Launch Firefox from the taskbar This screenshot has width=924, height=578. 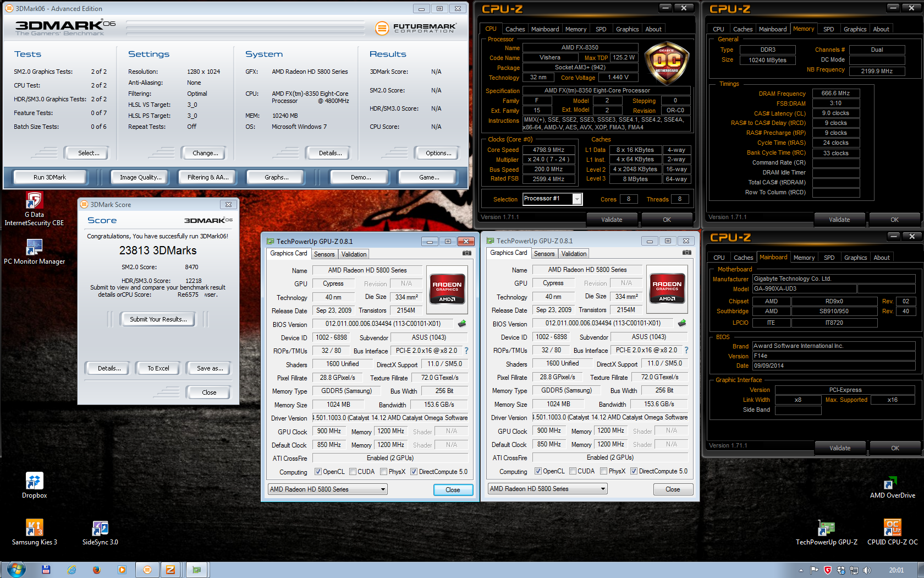pos(97,570)
